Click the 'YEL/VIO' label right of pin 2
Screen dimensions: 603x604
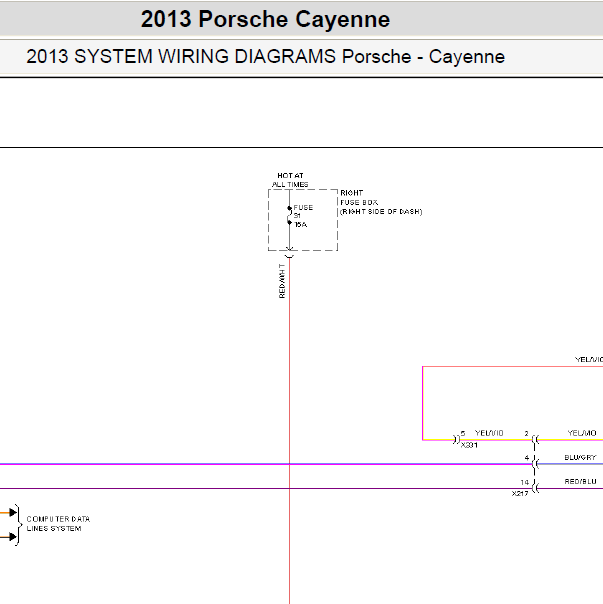pyautogui.click(x=582, y=433)
